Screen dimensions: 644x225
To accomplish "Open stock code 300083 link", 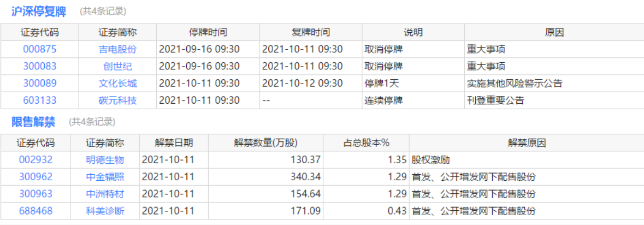I will tap(39, 67).
